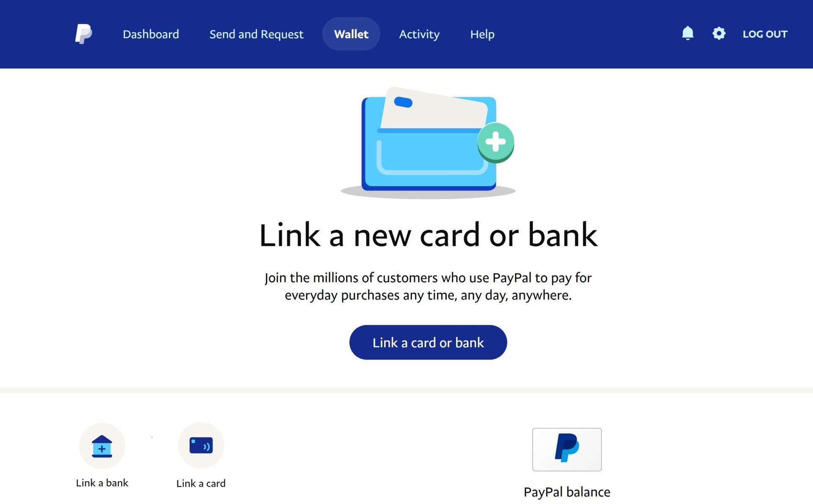
Task: Toggle notifications via bell icon
Action: (688, 33)
